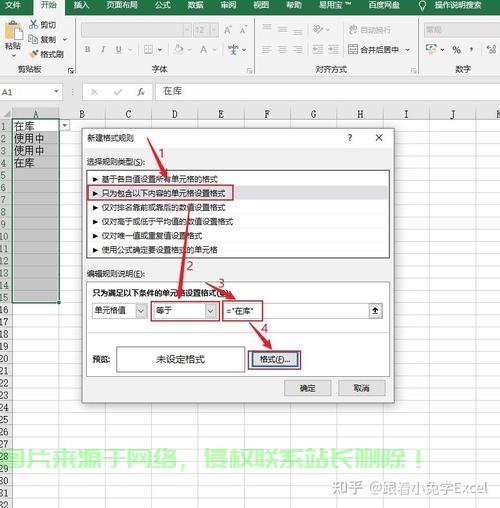Expand the Clipboard (剪贴板) group launcher
The height and width of the screenshot is (508, 500).
[71, 70]
